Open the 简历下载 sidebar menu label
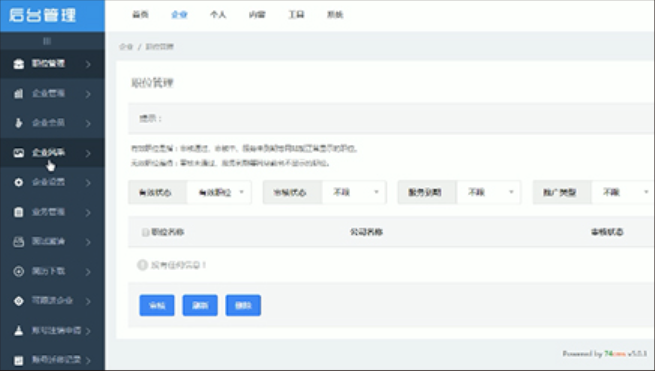 tap(48, 271)
